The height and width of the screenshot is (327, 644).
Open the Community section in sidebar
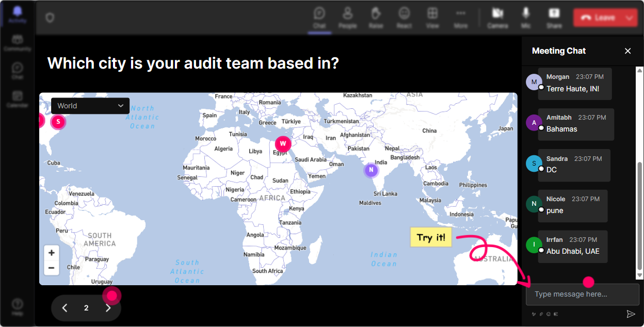[18, 43]
